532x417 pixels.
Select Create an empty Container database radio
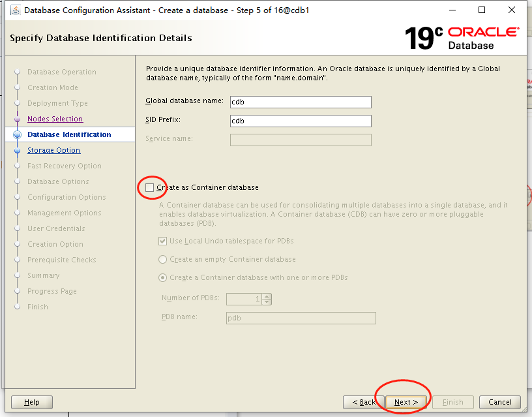162,260
